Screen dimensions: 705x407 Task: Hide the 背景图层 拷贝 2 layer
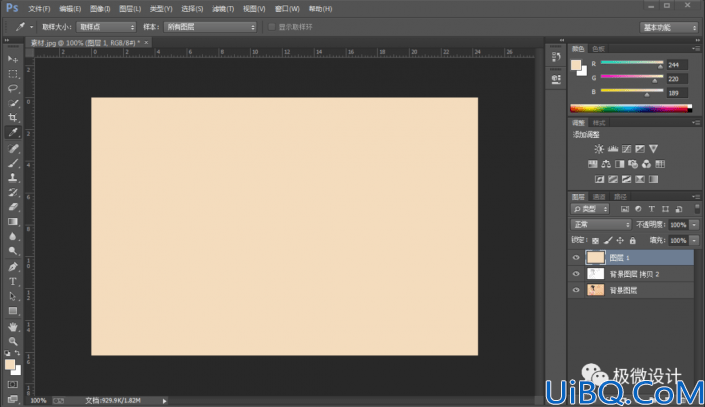click(576, 274)
